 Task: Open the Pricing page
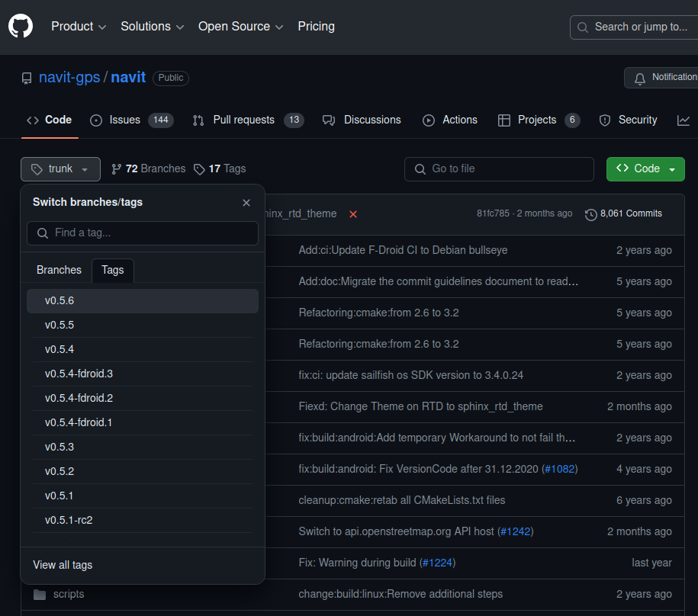[x=316, y=27]
